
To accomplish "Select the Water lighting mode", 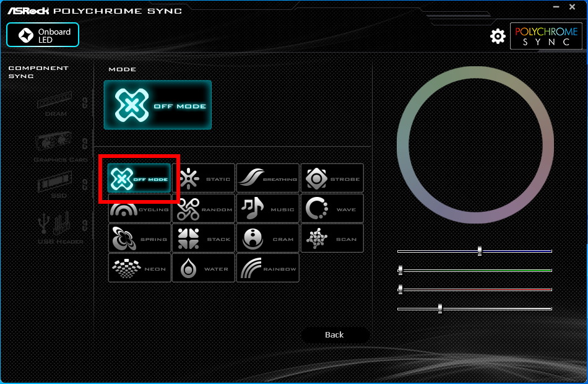I will click(204, 268).
